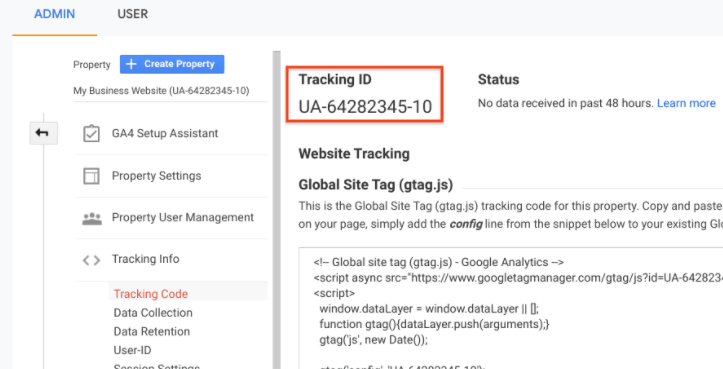Open Property Settings
This screenshot has height=369, width=723.
[156, 176]
